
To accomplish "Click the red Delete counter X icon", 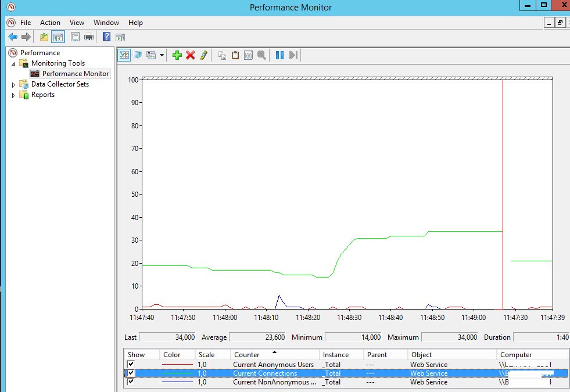I will [x=191, y=55].
